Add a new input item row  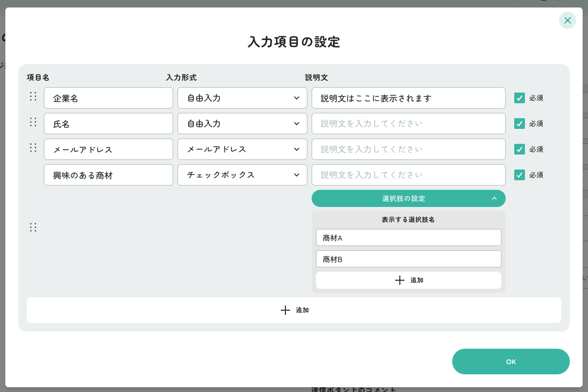(294, 310)
